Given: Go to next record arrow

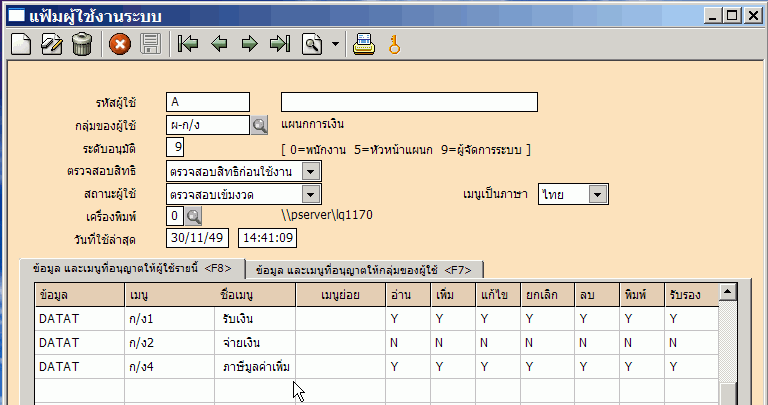Looking at the screenshot, I should coord(250,44).
